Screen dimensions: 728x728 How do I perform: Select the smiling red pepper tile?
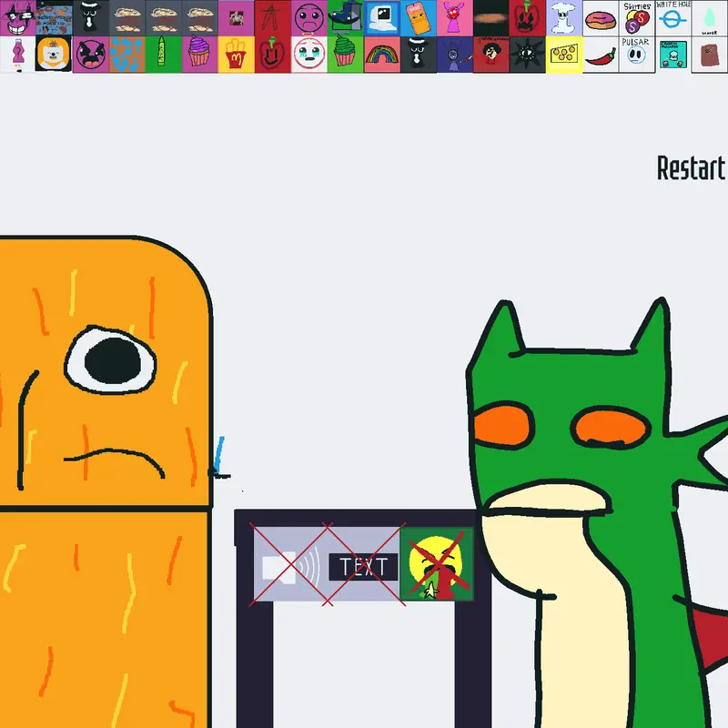click(x=272, y=55)
